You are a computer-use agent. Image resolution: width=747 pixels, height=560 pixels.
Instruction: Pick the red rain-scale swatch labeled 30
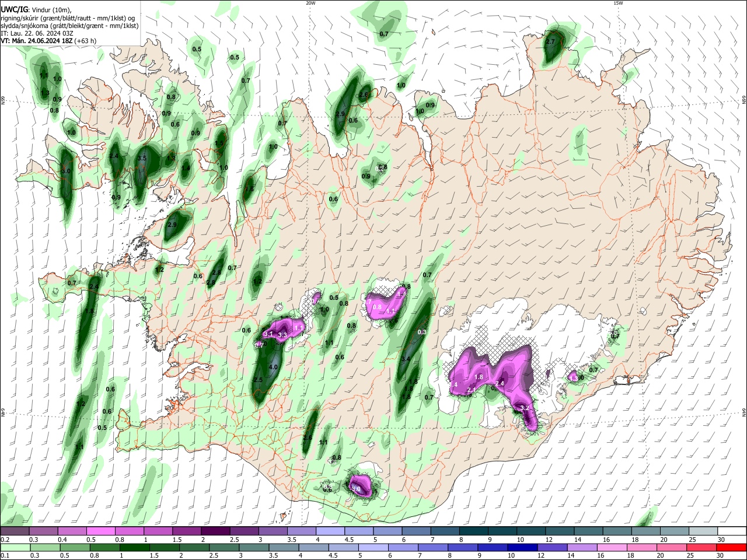(x=732, y=547)
